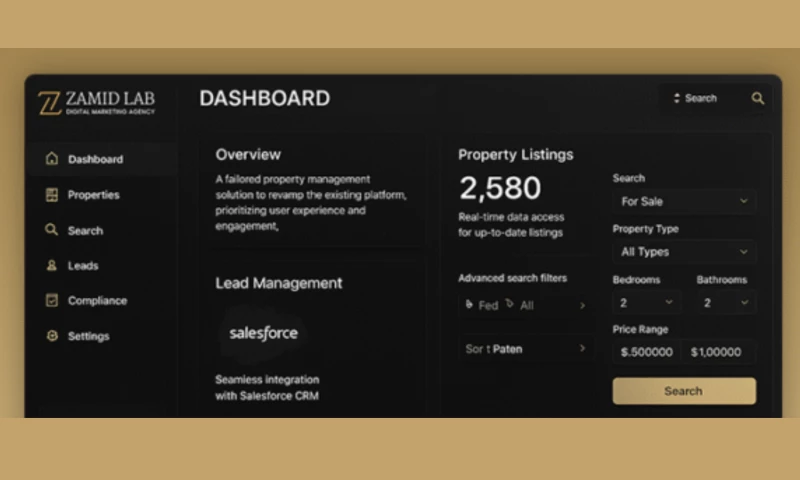Click the tag icon beside Fed
Image resolution: width=800 pixels, height=480 pixels.
[469, 305]
